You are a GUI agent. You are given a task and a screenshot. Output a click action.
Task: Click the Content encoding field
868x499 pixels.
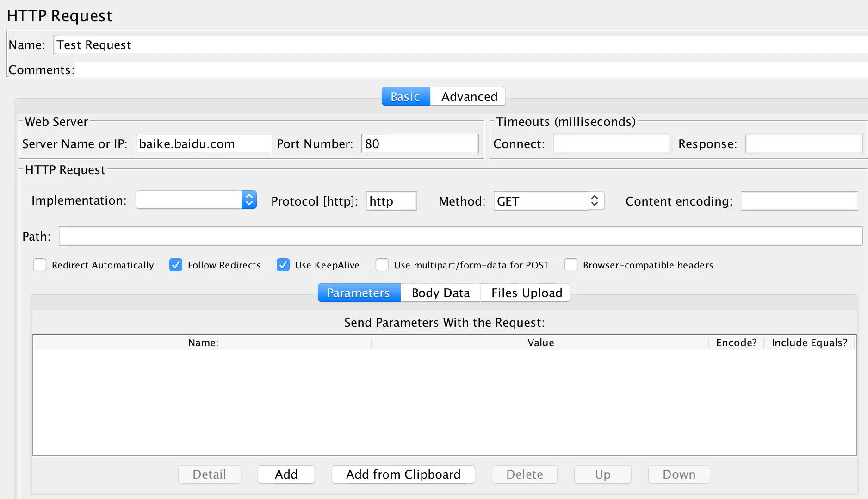(799, 201)
